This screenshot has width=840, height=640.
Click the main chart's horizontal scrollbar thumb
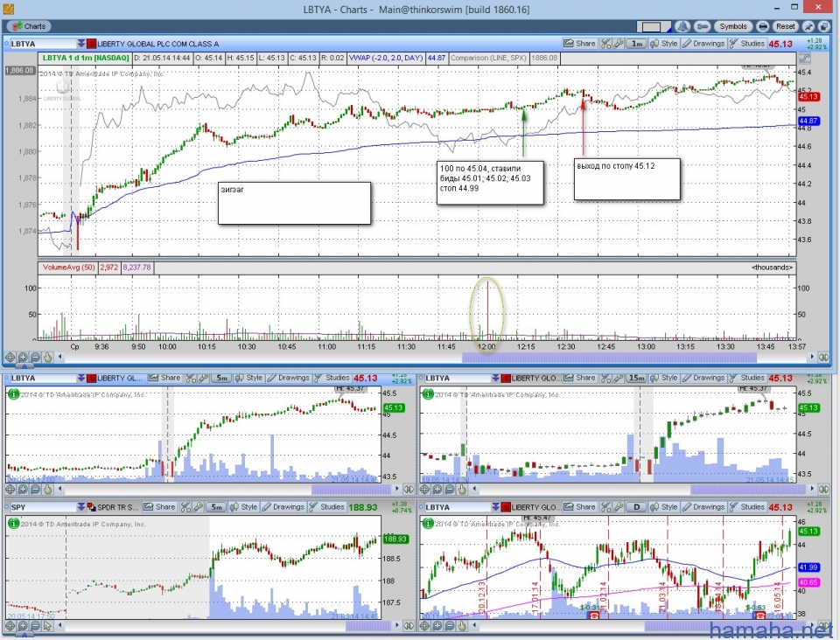point(609,357)
